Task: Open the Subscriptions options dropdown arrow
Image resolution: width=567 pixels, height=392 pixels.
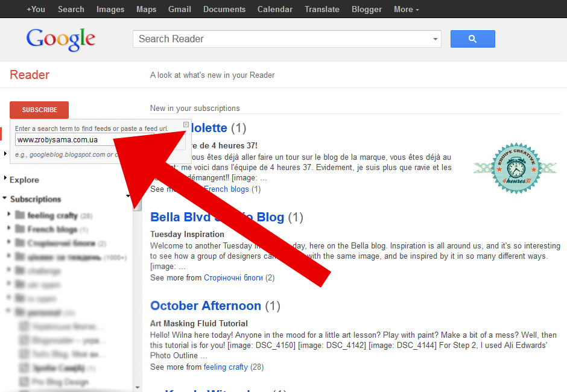Action: pyautogui.click(x=128, y=197)
